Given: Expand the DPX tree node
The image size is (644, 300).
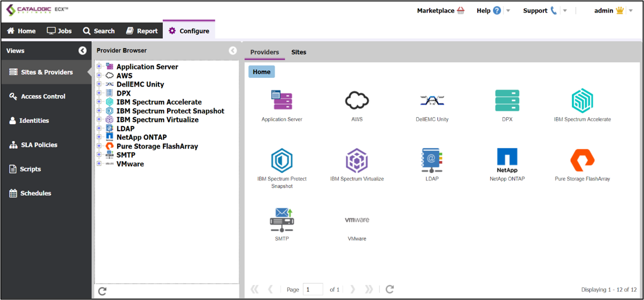Looking at the screenshot, I should click(x=99, y=93).
